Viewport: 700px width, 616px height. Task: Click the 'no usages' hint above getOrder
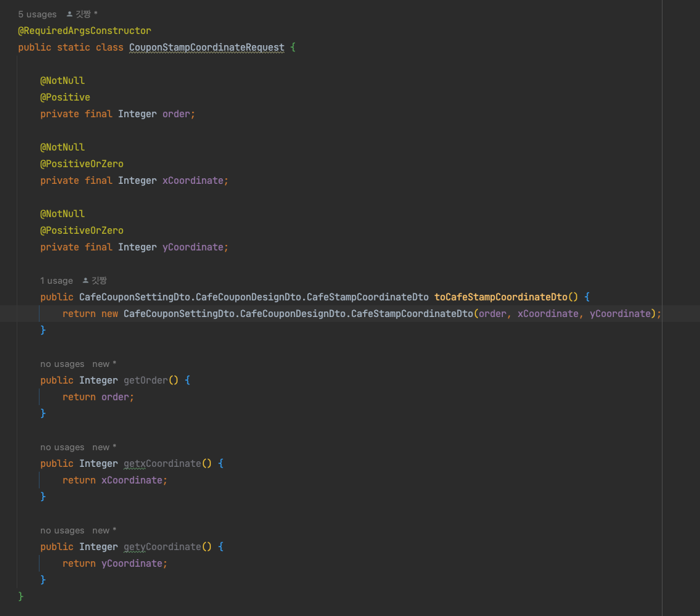click(62, 364)
